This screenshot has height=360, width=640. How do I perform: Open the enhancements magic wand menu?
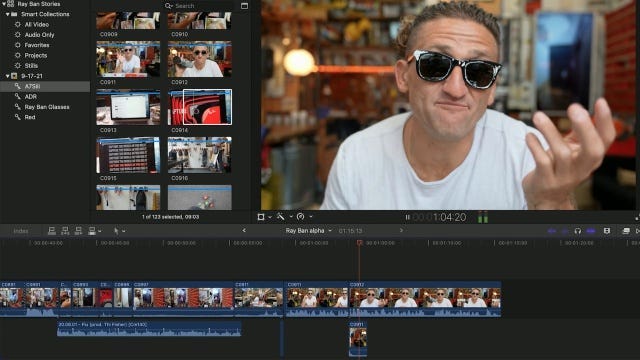click(284, 217)
